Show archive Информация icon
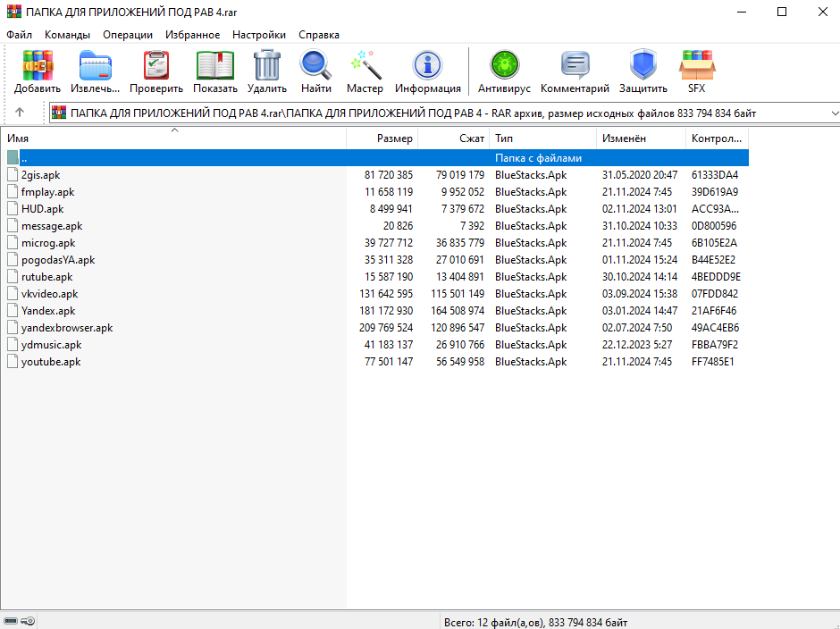Screen dimensions: 840x629 (427, 65)
